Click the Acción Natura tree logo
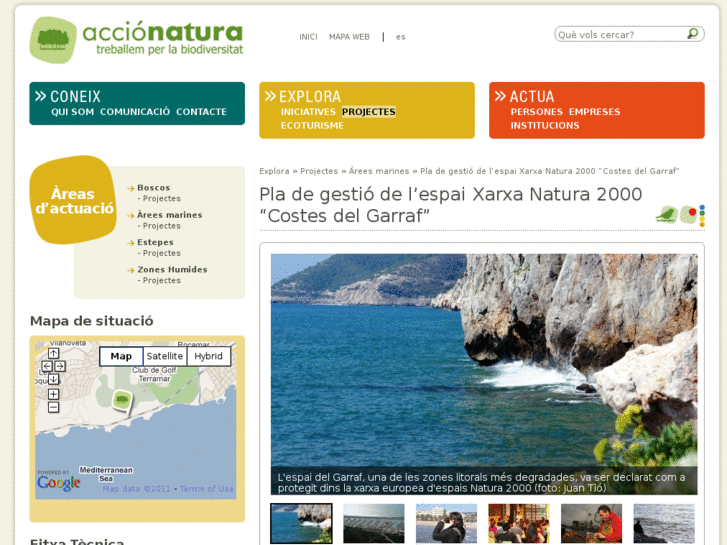 pyautogui.click(x=53, y=40)
